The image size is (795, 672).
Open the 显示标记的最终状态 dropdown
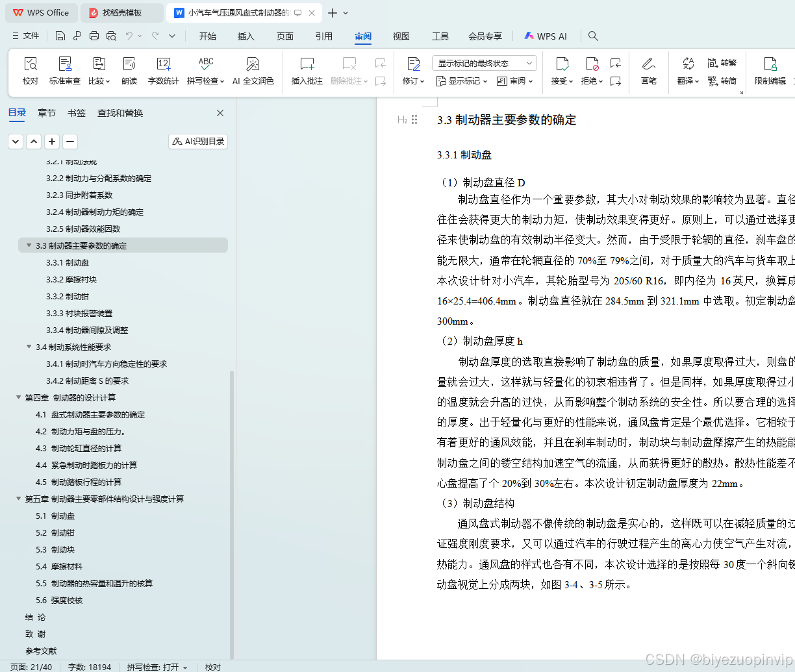[x=484, y=63]
